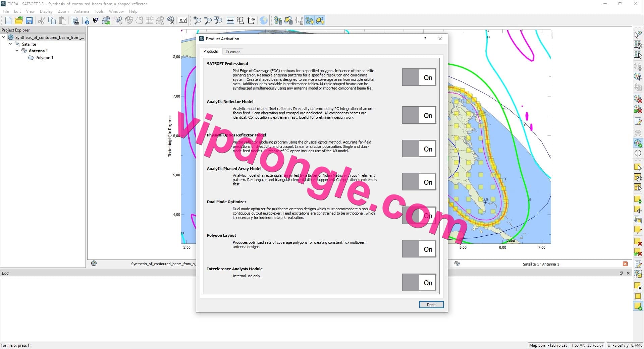Click the x,y coordinates icon
Screen dimensions: 644x349
(183, 20)
